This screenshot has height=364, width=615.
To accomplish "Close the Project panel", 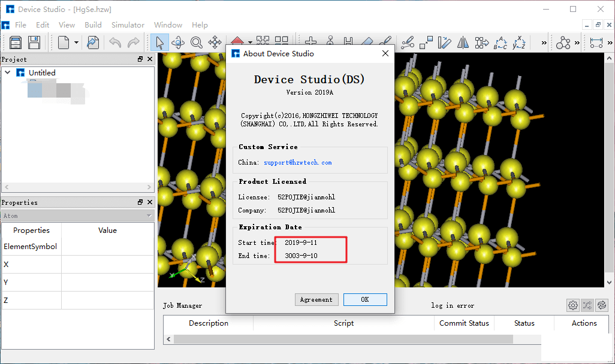I will 150,59.
